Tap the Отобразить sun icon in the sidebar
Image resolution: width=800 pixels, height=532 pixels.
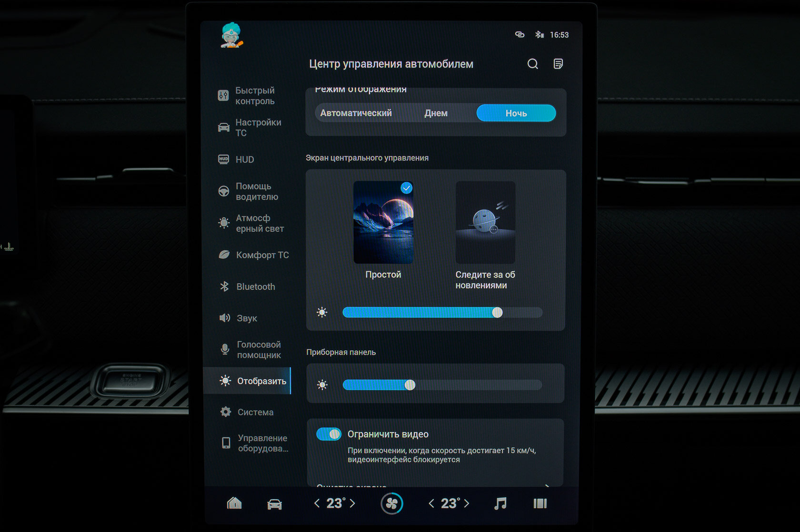pos(225,381)
